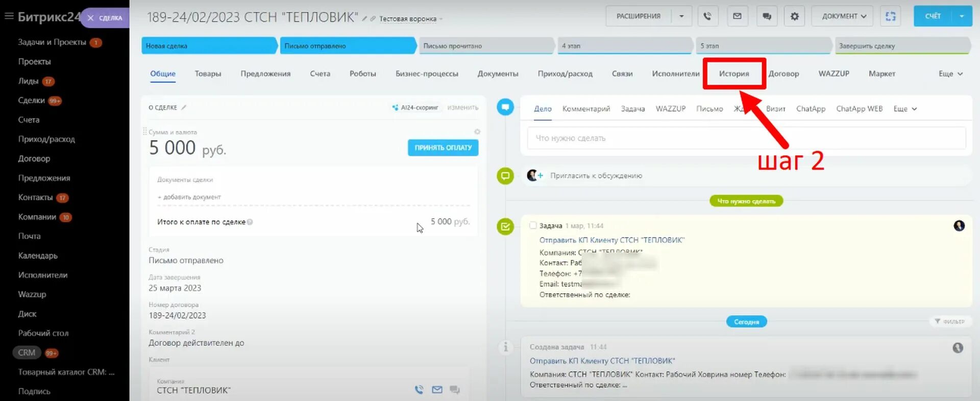The height and width of the screenshot is (401, 980).
Task: Open Лиды in left sidebar
Action: click(28, 81)
